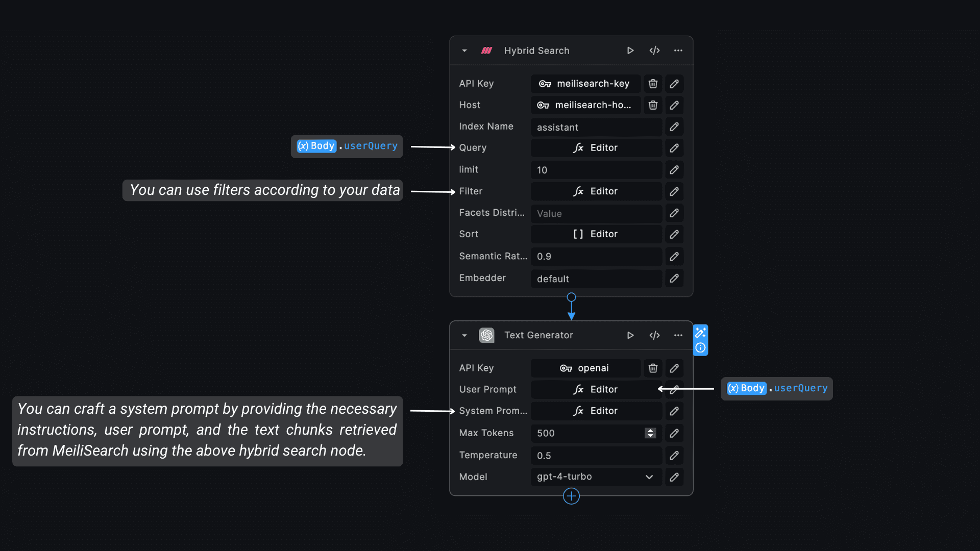Viewport: 980px width, 551px height.
Task: Delete the meilisearch-key API key
Action: tap(653, 84)
